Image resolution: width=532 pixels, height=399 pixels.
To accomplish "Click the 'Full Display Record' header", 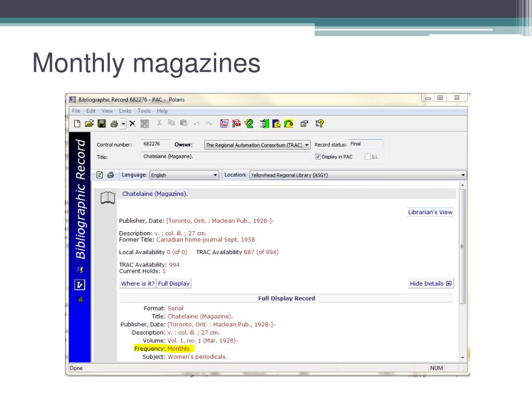I will point(286,298).
